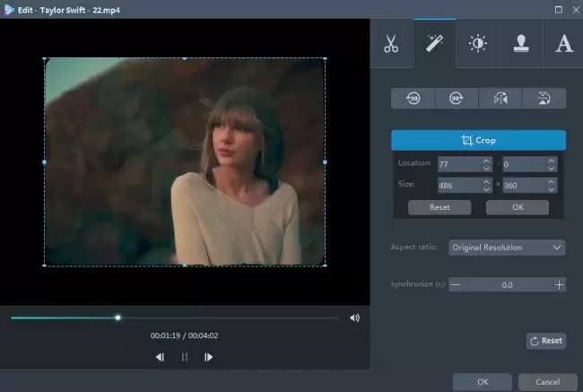This screenshot has height=392, width=583.
Task: Confirm crop with the small OK button
Action: tap(517, 207)
